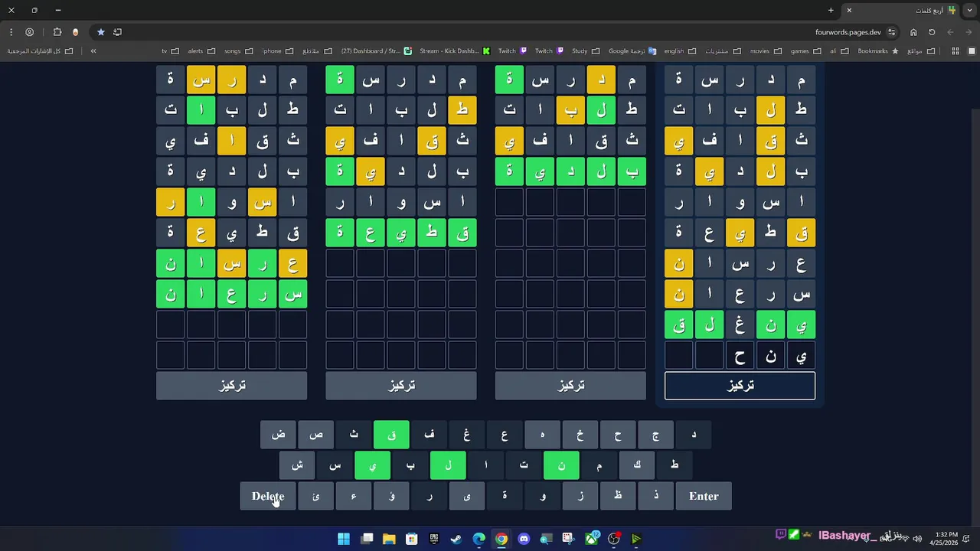The width and height of the screenshot is (980, 551).
Task: Toggle تركيز under the board solved with قطيعة
Action: pos(401,386)
